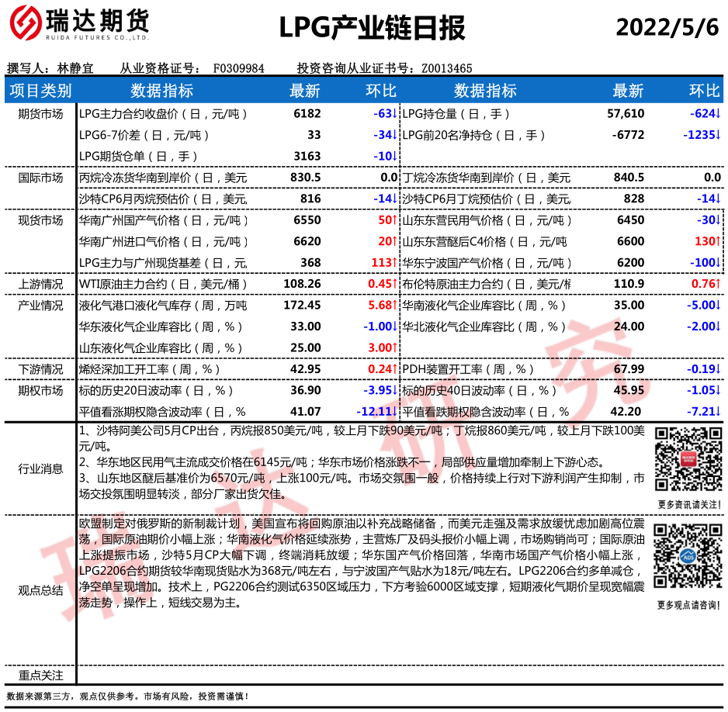728x712 pixels.
Task: Select the 期货市场 category row label
Action: (x=40, y=113)
